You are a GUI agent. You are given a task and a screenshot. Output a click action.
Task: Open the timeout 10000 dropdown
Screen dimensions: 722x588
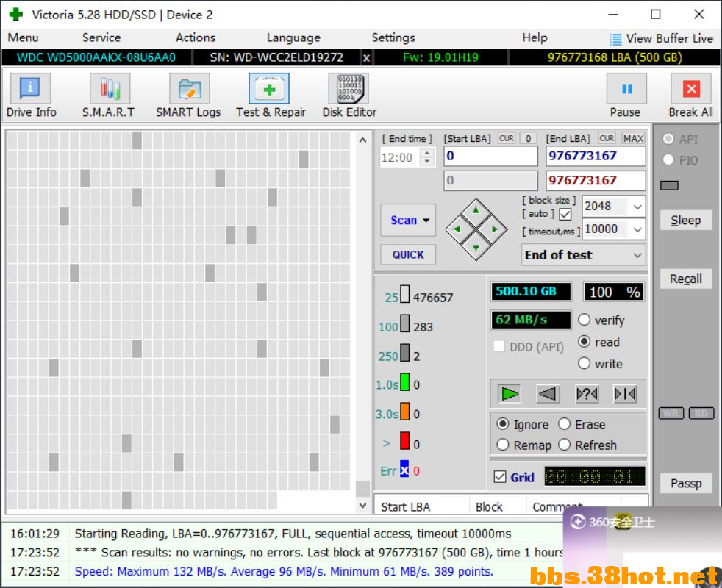point(637,229)
